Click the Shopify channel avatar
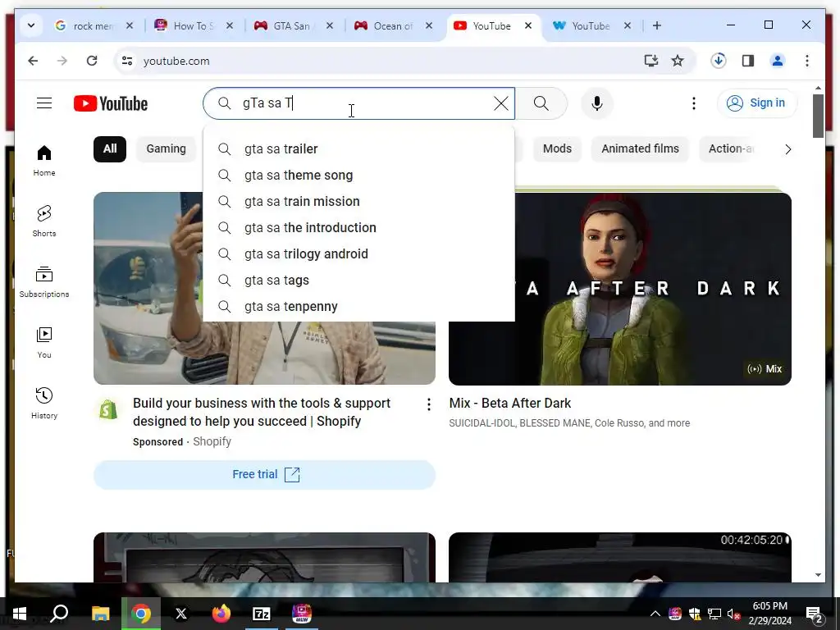Image resolution: width=840 pixels, height=630 pixels. pyautogui.click(x=108, y=410)
